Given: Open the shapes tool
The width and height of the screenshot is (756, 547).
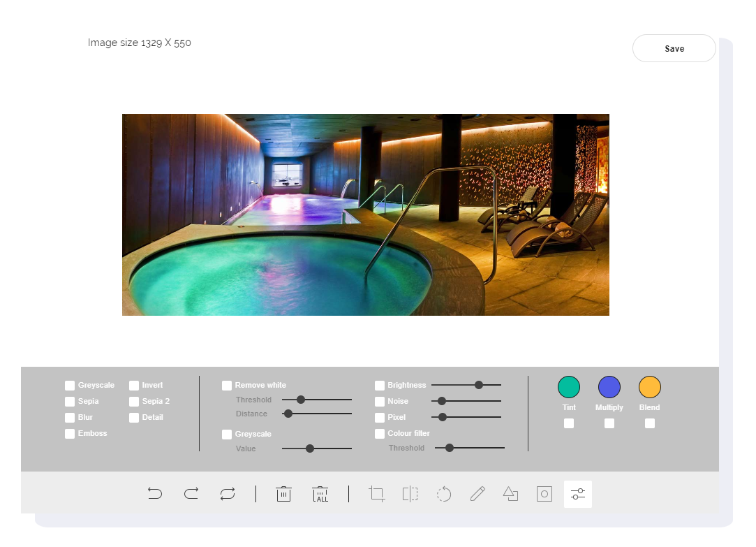Looking at the screenshot, I should 511,494.
